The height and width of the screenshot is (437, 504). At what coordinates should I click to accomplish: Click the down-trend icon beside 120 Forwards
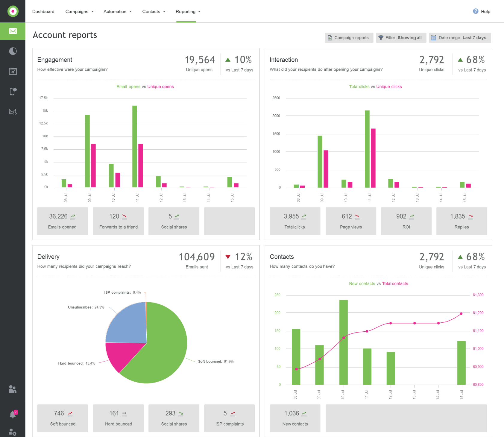125,216
